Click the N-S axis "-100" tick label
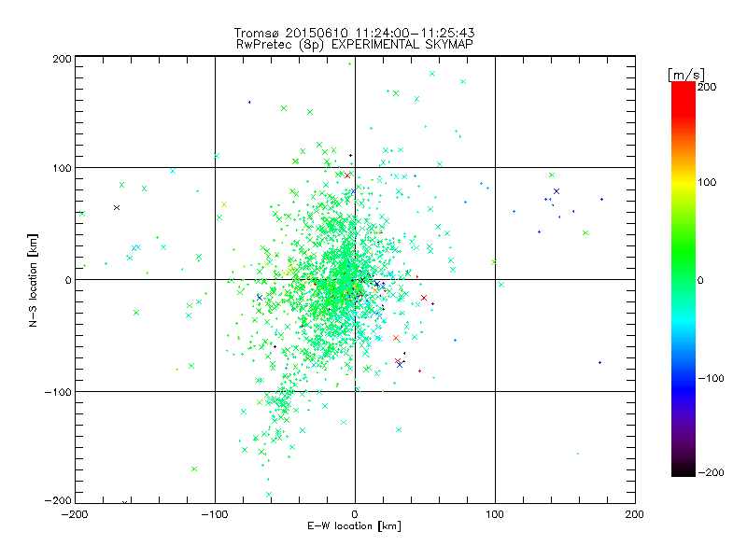747x560 pixels. tap(58, 392)
